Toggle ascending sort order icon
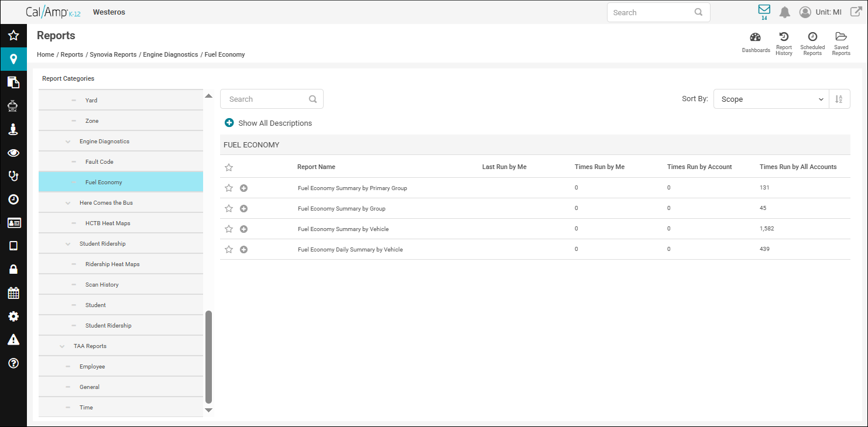This screenshot has width=868, height=427. [839, 99]
